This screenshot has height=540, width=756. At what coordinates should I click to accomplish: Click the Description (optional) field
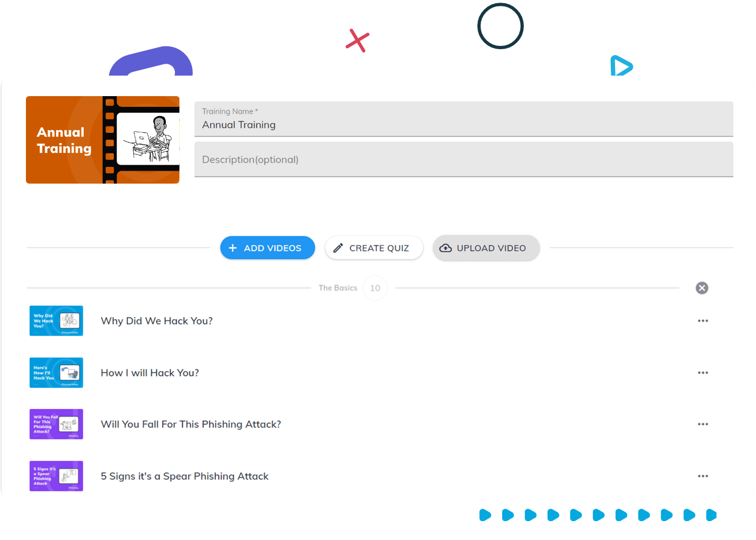464,159
